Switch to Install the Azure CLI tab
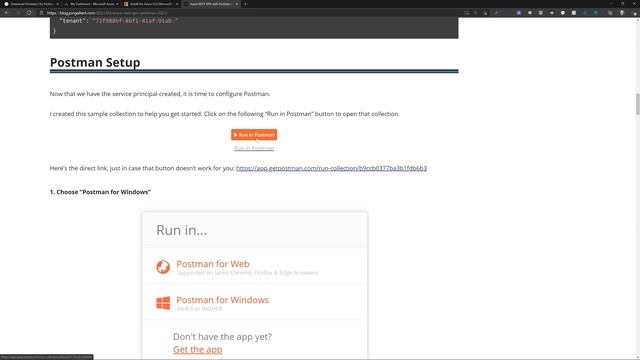The image size is (640, 360). 151,4
